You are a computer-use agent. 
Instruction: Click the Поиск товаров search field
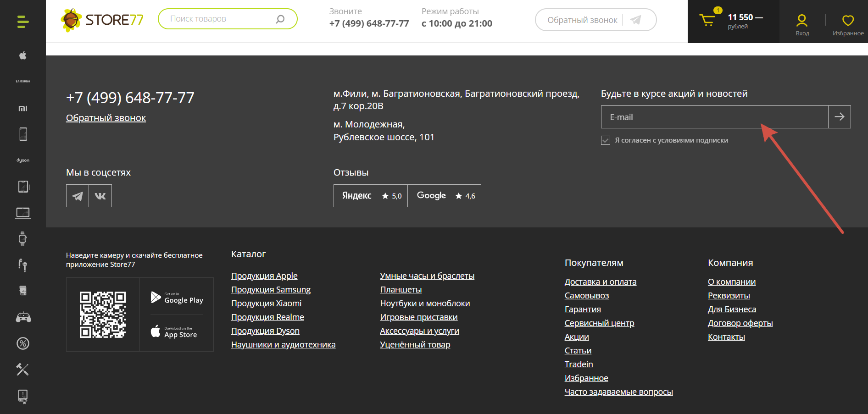228,19
